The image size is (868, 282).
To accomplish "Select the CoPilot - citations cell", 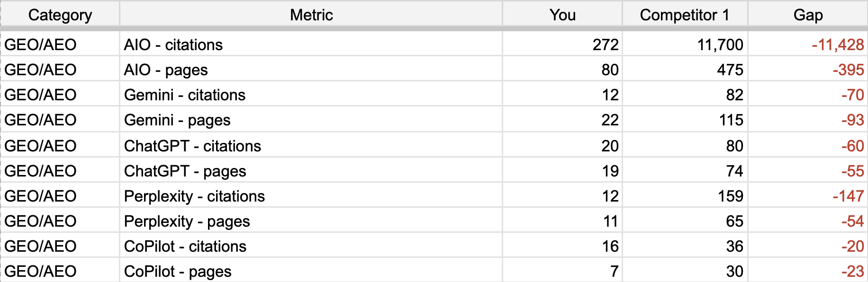I will click(x=185, y=247).
